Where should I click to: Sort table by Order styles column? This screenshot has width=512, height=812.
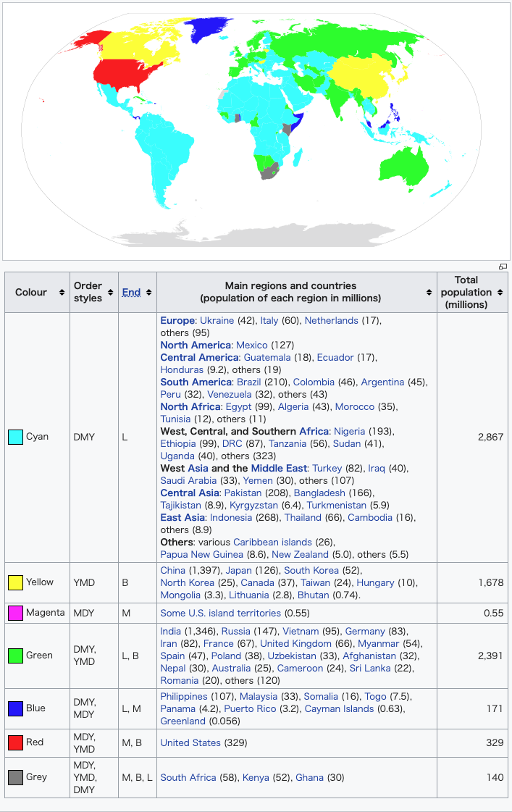pyautogui.click(x=111, y=293)
